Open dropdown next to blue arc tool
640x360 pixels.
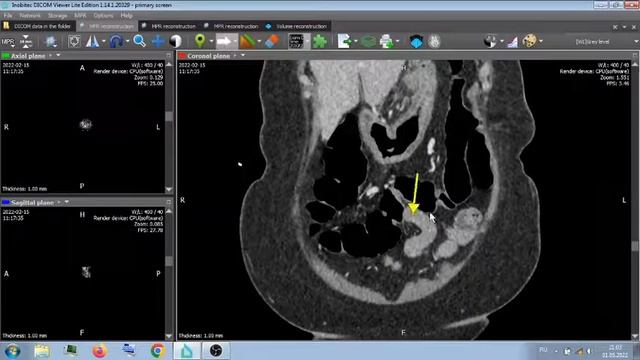(127, 41)
